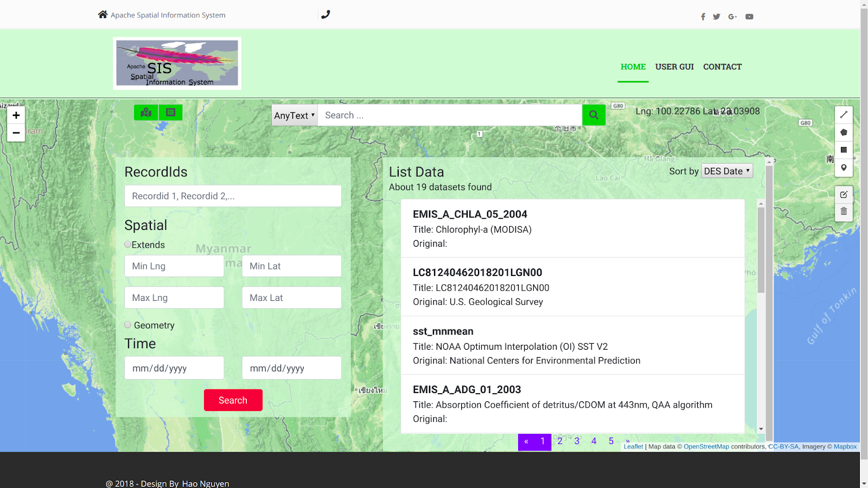Click the Apache SIS logo image
Viewport: 868px width, 488px height.
coord(177,63)
